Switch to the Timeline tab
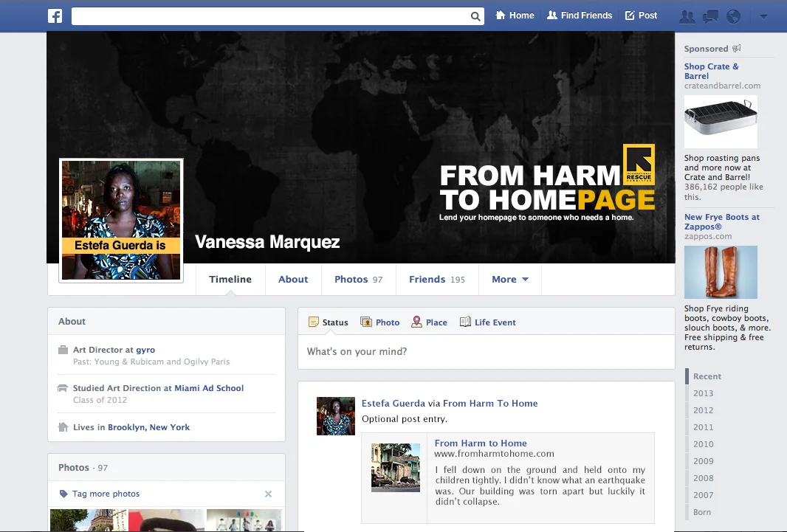 [230, 280]
